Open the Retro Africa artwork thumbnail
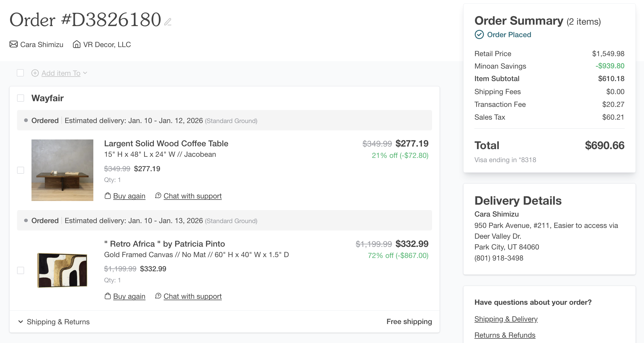 [62, 270]
